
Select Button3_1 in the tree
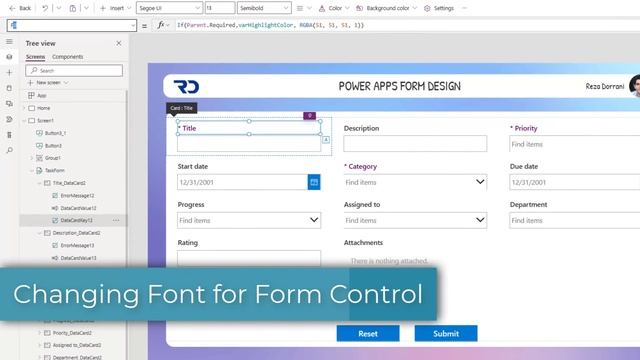click(x=55, y=133)
